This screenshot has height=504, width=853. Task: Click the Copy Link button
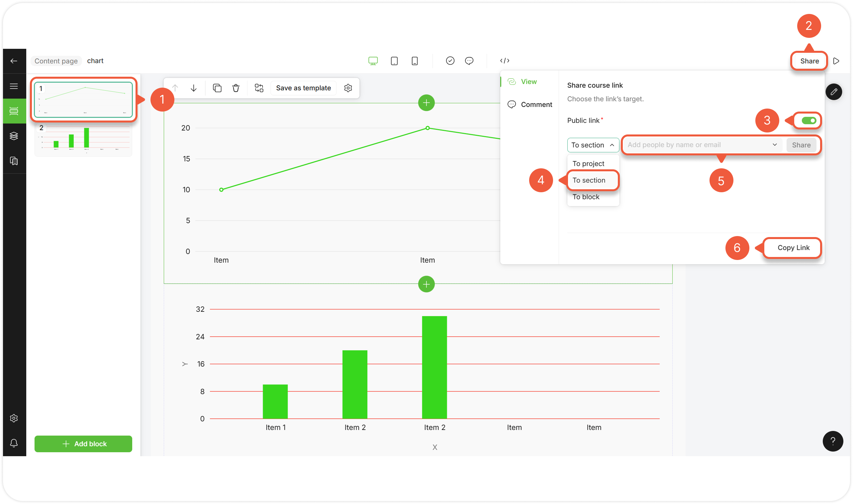(793, 248)
